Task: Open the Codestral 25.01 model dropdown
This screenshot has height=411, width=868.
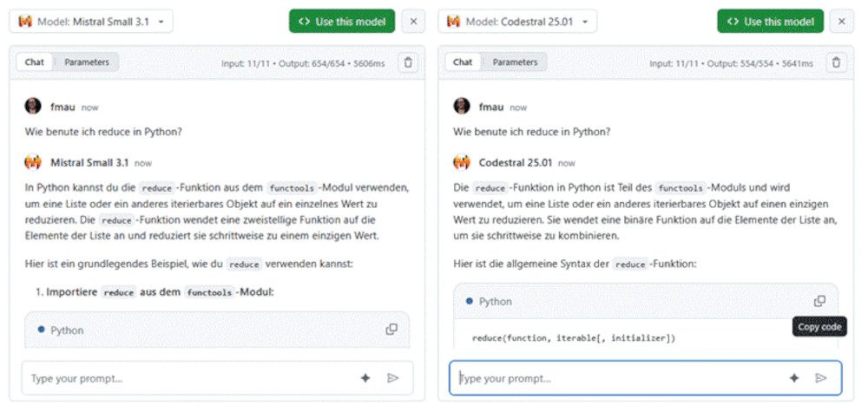Action: (518, 22)
